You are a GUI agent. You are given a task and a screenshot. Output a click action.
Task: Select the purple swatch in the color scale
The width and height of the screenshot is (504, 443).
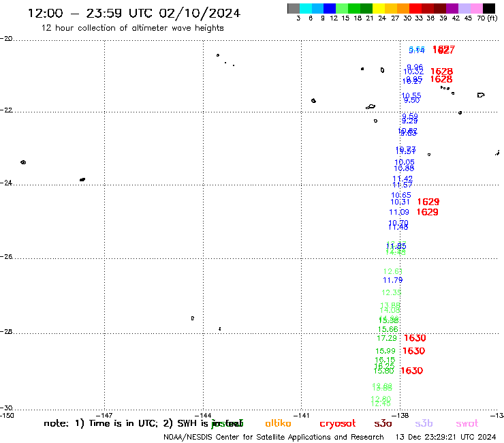[452, 8]
